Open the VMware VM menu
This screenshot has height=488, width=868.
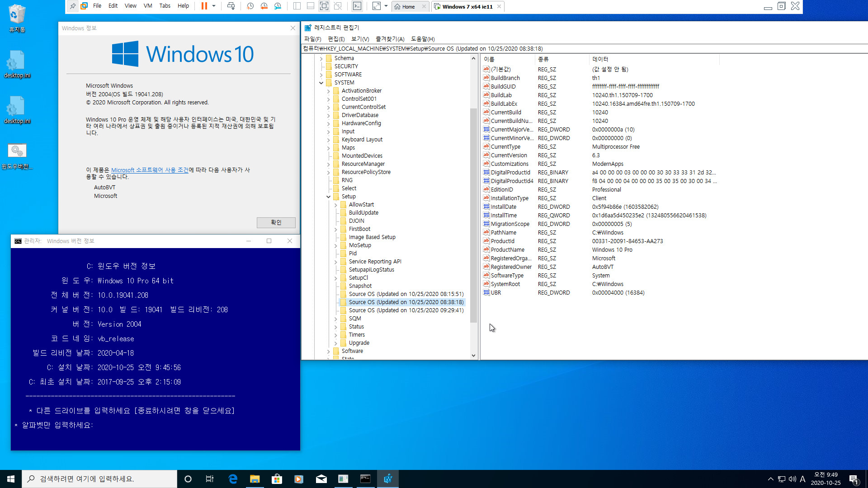click(x=148, y=6)
